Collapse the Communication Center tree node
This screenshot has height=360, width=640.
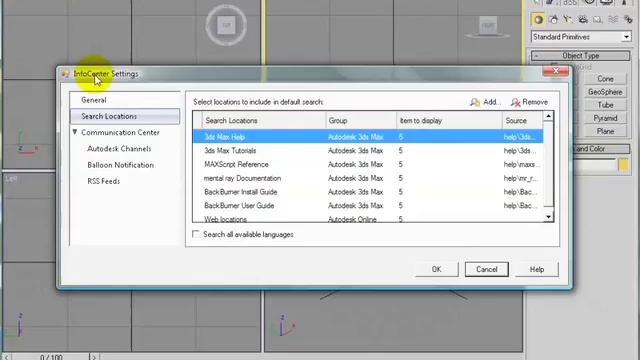coord(75,132)
